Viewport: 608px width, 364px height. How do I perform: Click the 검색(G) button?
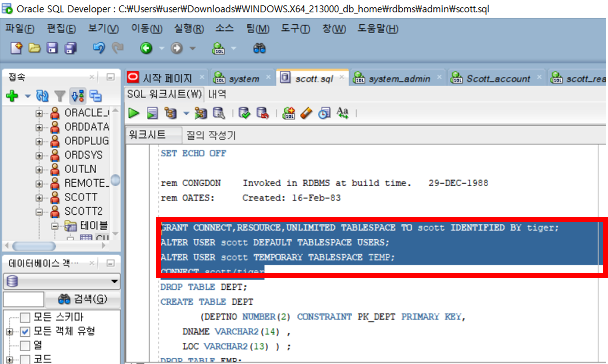(83, 299)
